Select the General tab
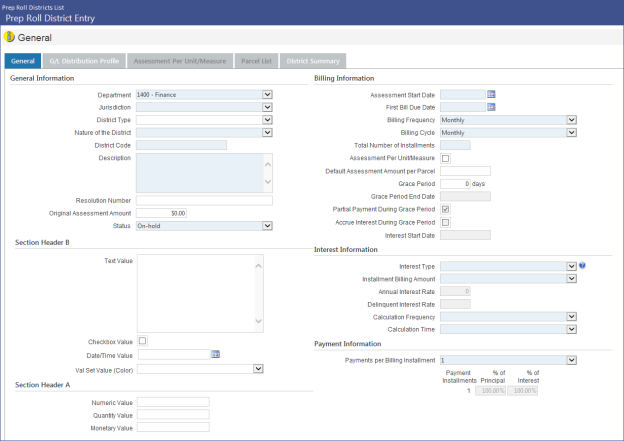Viewport: 624px width, 441px height. [x=22, y=61]
